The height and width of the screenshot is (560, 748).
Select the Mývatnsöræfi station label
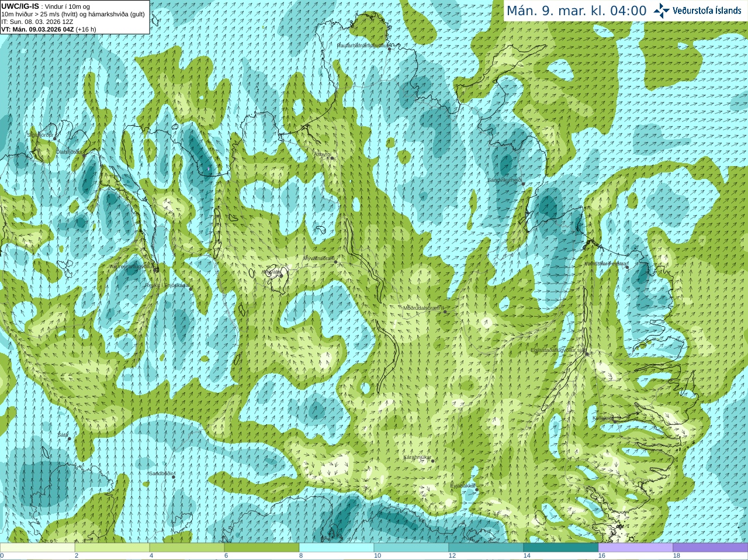[318, 258]
